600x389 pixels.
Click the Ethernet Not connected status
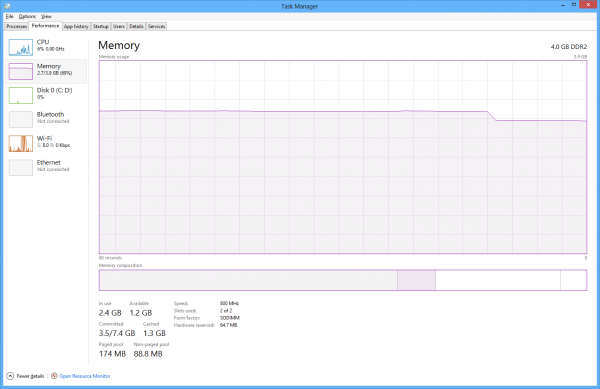[x=53, y=169]
